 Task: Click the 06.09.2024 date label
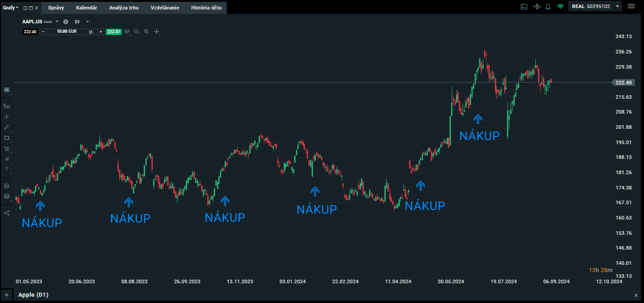[556, 281]
